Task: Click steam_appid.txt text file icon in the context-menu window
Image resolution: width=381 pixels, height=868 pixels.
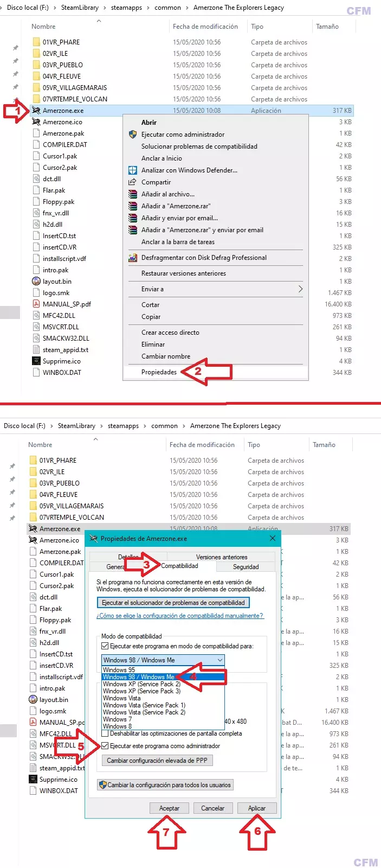Action: [x=36, y=349]
